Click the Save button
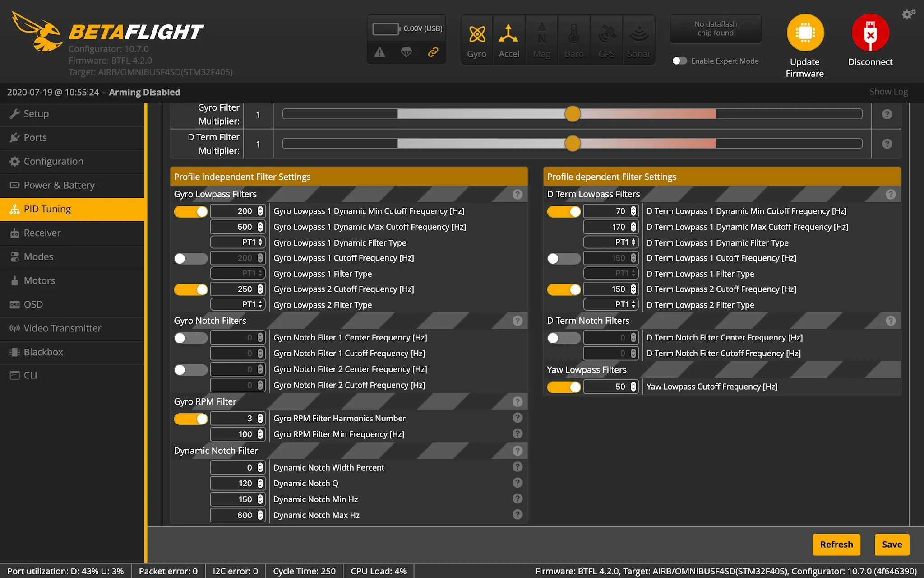The width and height of the screenshot is (924, 578). 892,544
